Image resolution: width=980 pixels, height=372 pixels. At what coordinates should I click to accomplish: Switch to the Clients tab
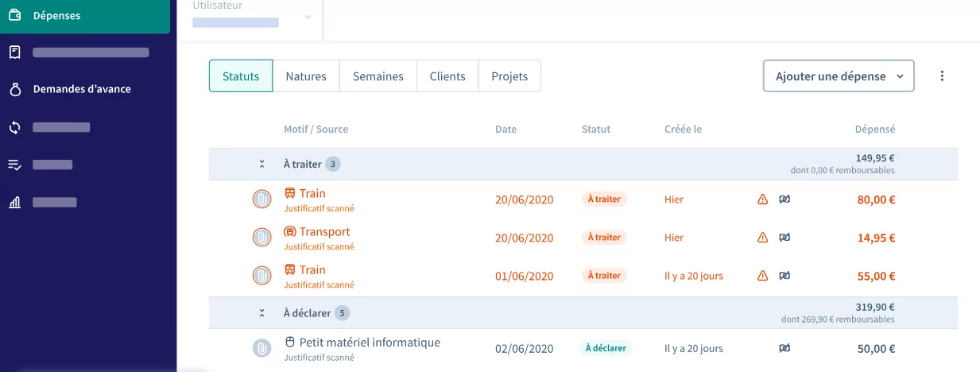(x=447, y=76)
